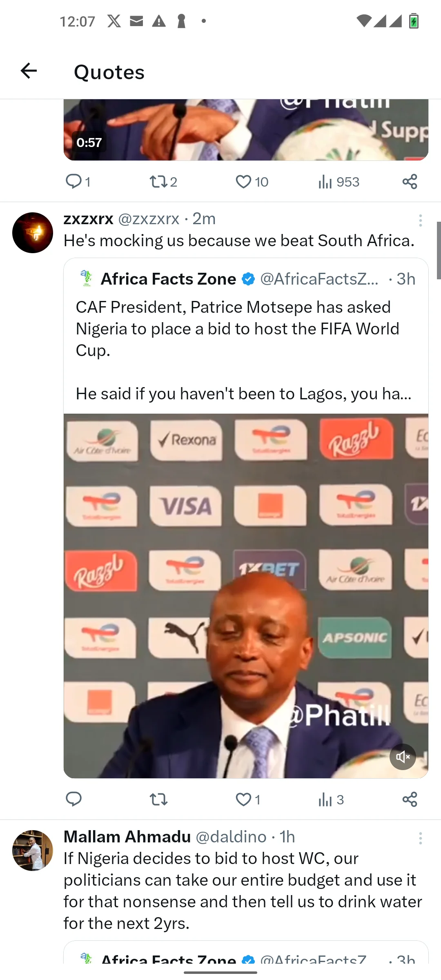
Task: Open quoted Africa Facts Zone post text
Action: [x=237, y=329]
